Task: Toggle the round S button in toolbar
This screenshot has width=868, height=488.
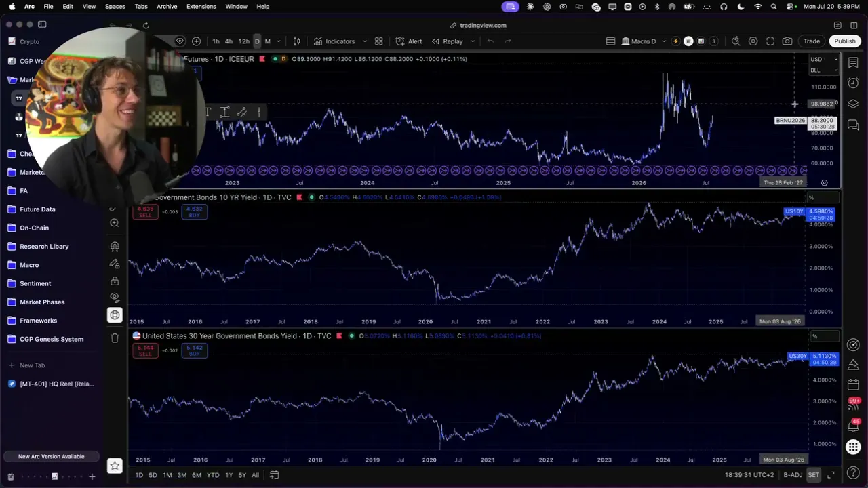Action: [x=713, y=41]
